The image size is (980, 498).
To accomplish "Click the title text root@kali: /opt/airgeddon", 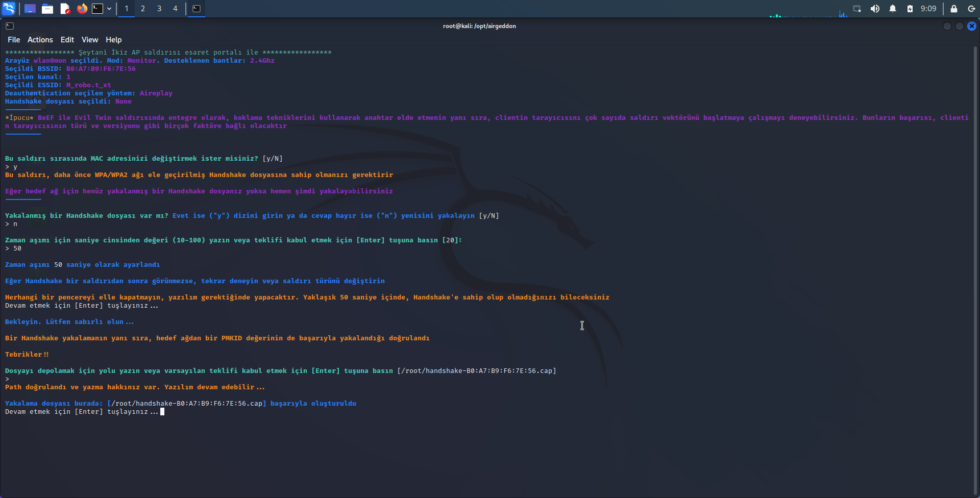I will click(x=479, y=26).
